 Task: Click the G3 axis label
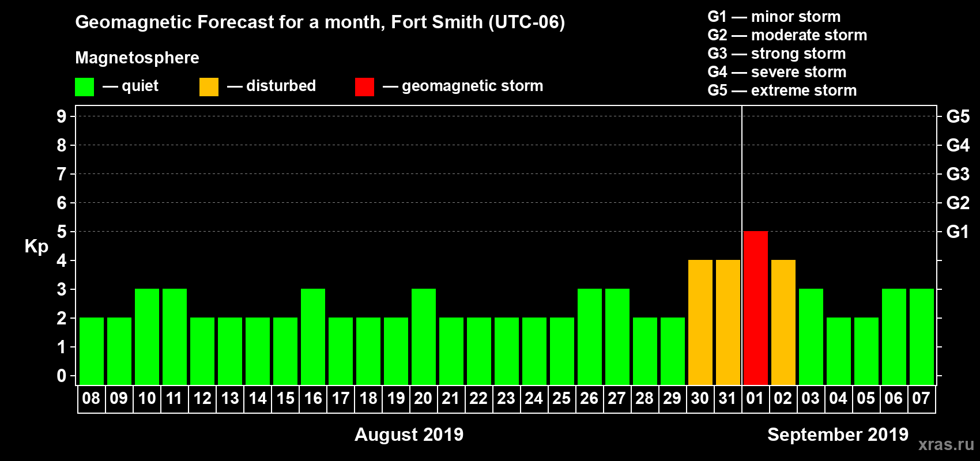click(958, 174)
